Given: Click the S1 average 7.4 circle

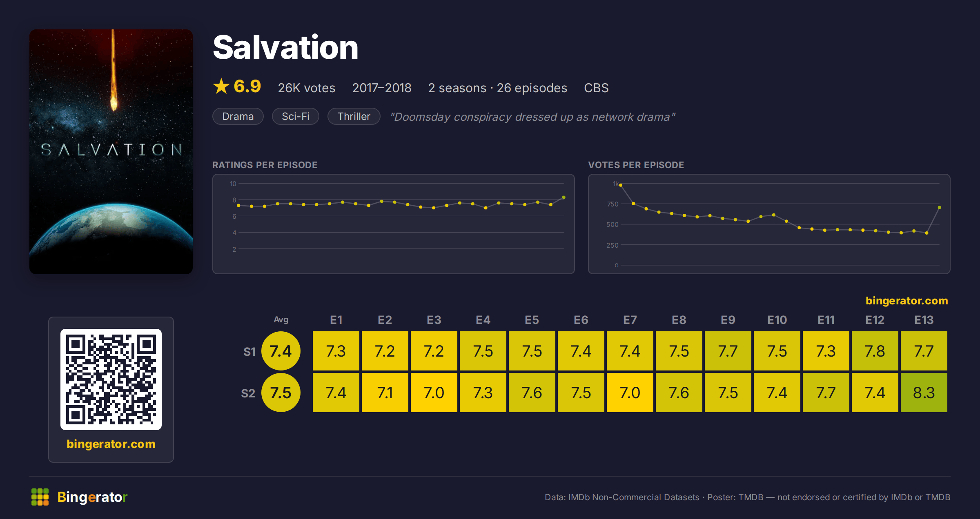Looking at the screenshot, I should tap(281, 351).
